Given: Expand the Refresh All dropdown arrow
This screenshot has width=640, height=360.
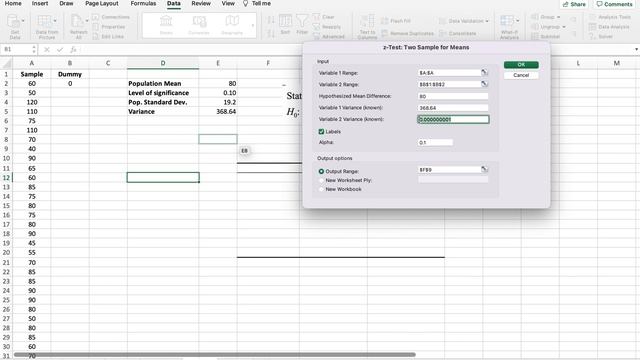Looking at the screenshot, I should click(x=87, y=20).
